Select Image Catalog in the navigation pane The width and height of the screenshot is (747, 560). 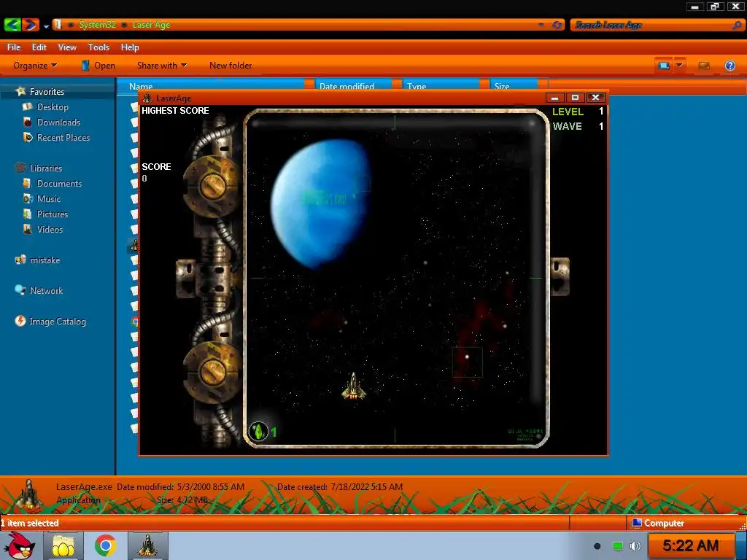click(58, 322)
